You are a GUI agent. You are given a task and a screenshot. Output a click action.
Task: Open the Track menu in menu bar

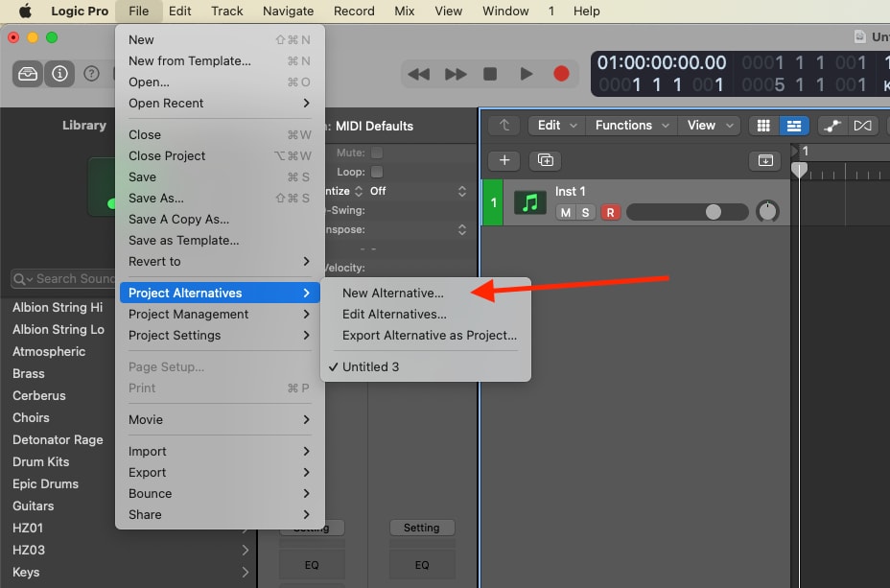click(227, 11)
